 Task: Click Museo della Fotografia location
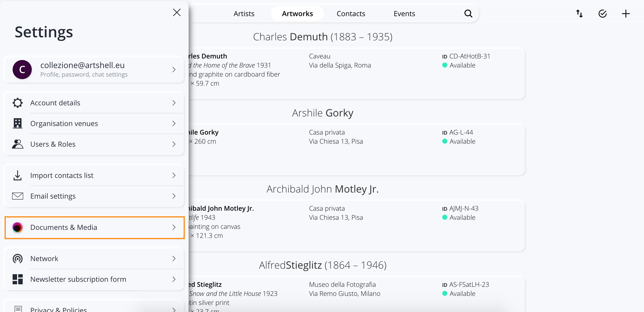[x=342, y=285]
